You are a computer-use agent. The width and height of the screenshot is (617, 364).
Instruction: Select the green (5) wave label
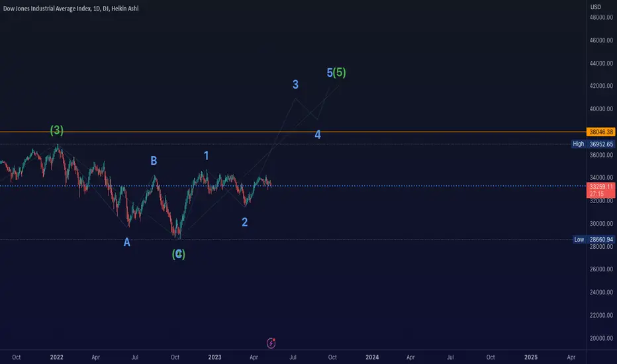[339, 72]
